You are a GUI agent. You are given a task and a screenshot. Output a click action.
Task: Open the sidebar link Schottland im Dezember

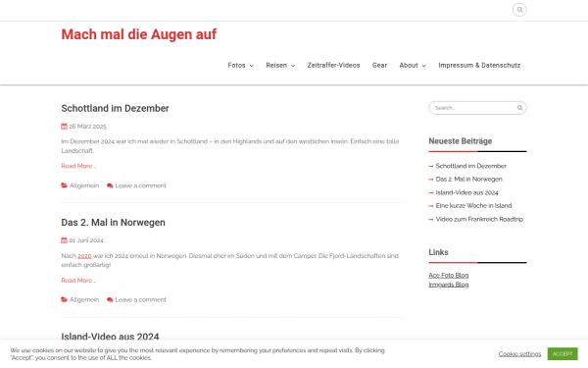pyautogui.click(x=471, y=166)
